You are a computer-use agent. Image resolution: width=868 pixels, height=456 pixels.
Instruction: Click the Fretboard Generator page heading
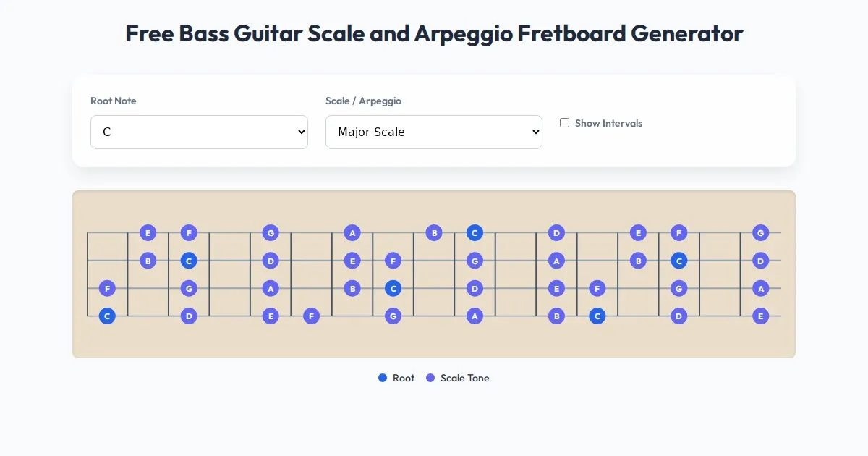(434, 33)
